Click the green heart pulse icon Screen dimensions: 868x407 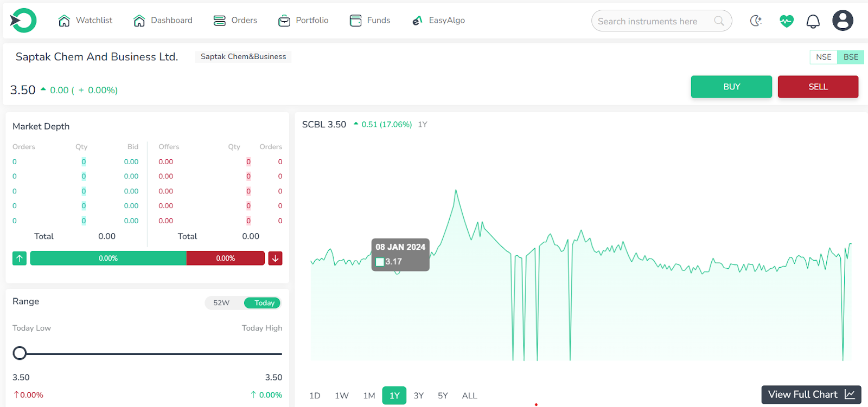click(786, 21)
